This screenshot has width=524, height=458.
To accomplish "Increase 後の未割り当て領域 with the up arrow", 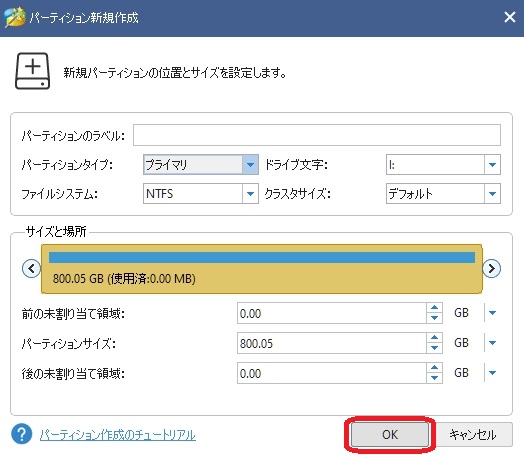I will 434,368.
